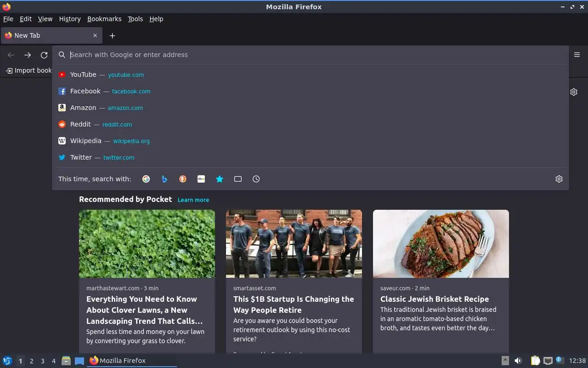Open the Edit menu

tap(26, 19)
